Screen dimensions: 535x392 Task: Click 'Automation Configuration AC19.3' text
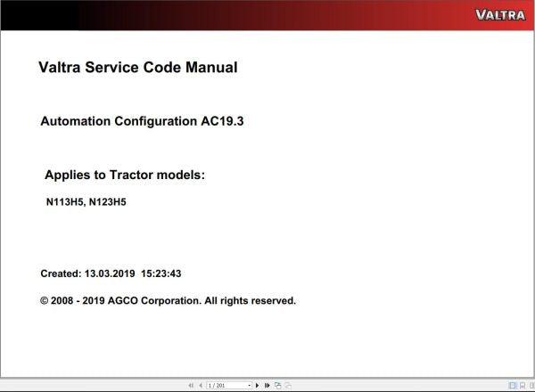pyautogui.click(x=142, y=121)
